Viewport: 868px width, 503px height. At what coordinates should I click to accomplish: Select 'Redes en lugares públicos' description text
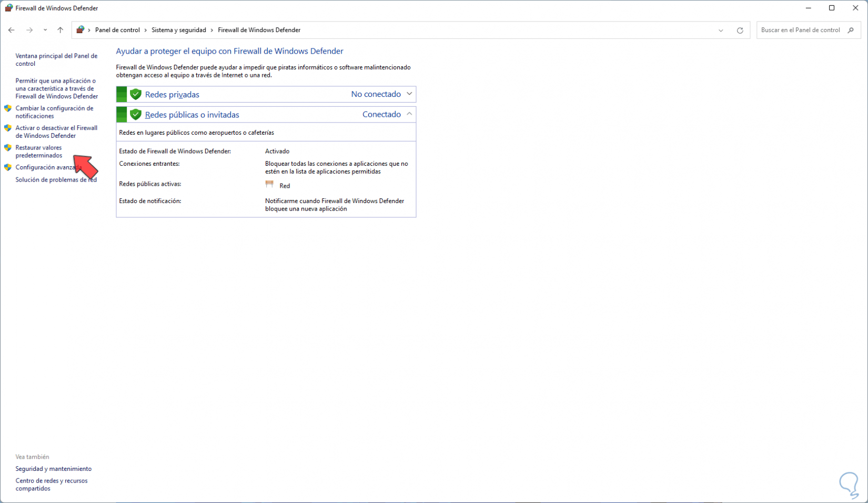coord(196,133)
